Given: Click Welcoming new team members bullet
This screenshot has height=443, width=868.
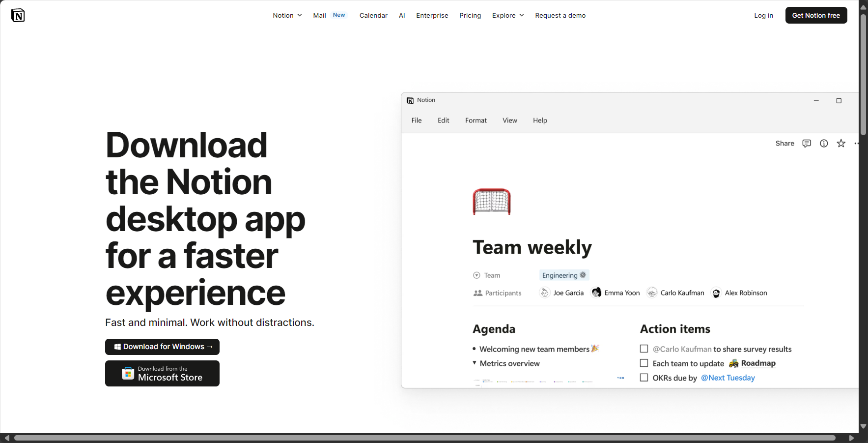Looking at the screenshot, I should 534,349.
